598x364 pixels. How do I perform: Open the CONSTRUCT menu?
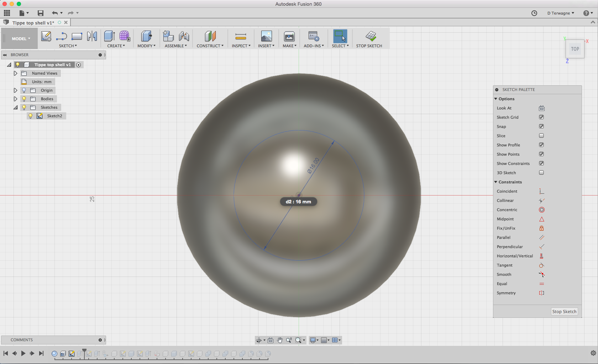click(210, 46)
